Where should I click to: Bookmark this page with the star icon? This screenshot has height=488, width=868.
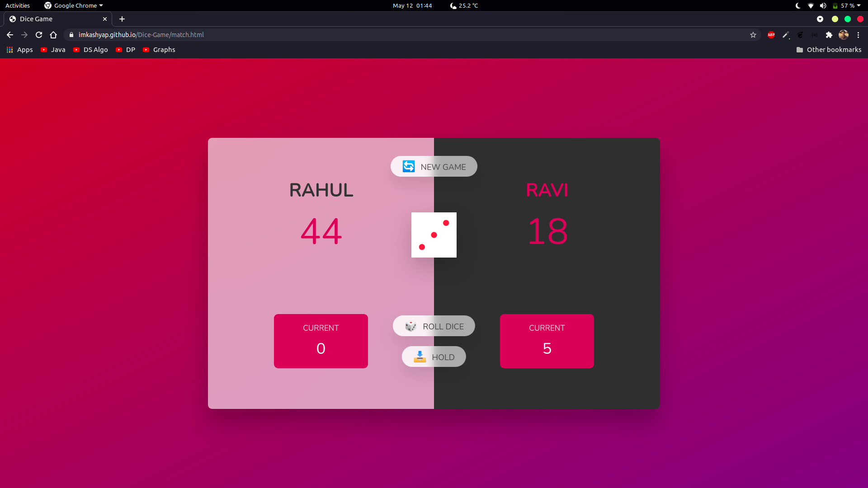tap(753, 35)
